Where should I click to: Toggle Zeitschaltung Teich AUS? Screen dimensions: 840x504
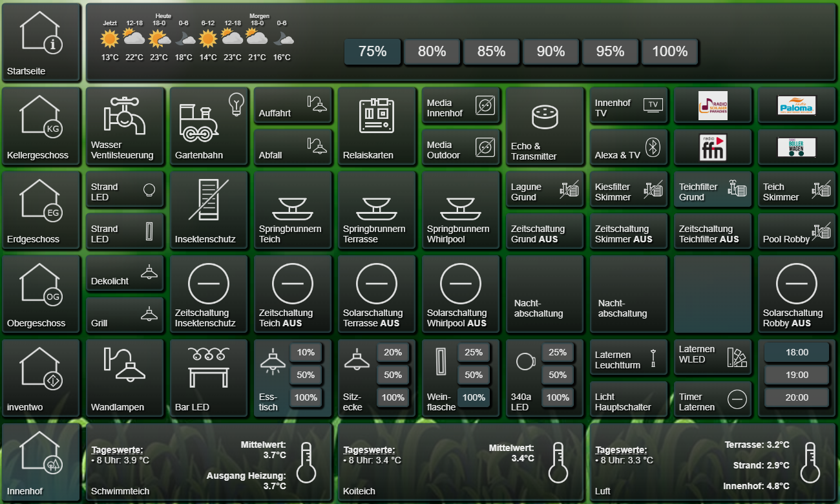[293, 295]
